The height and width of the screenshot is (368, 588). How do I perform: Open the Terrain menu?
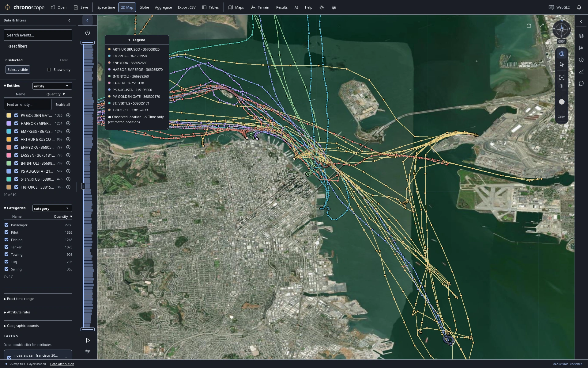point(260,7)
